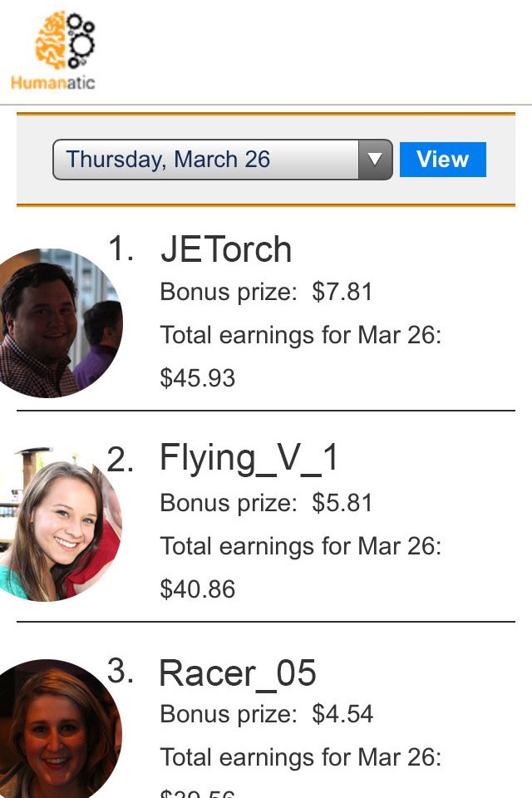The width and height of the screenshot is (532, 798).
Task: Click the Racer_05 username
Action: tap(238, 674)
